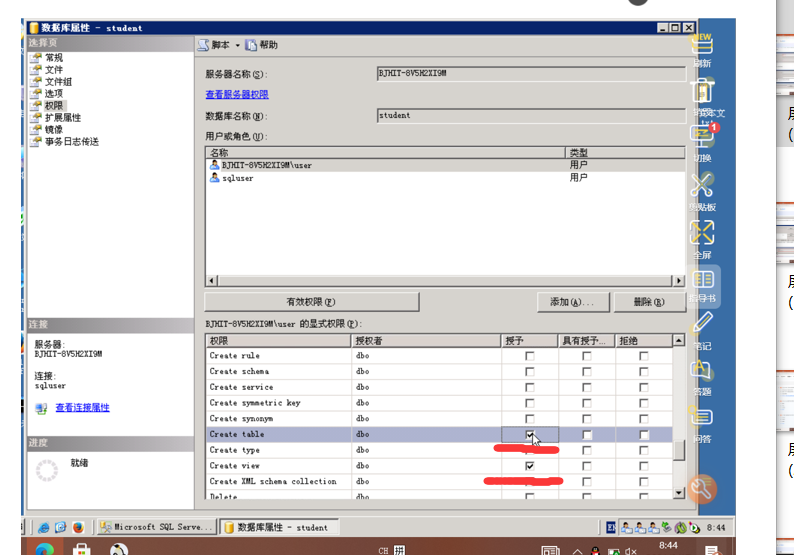This screenshot has height=555, width=794.
Task: Check 拒绝 checkbox for Create rule
Action: (644, 356)
